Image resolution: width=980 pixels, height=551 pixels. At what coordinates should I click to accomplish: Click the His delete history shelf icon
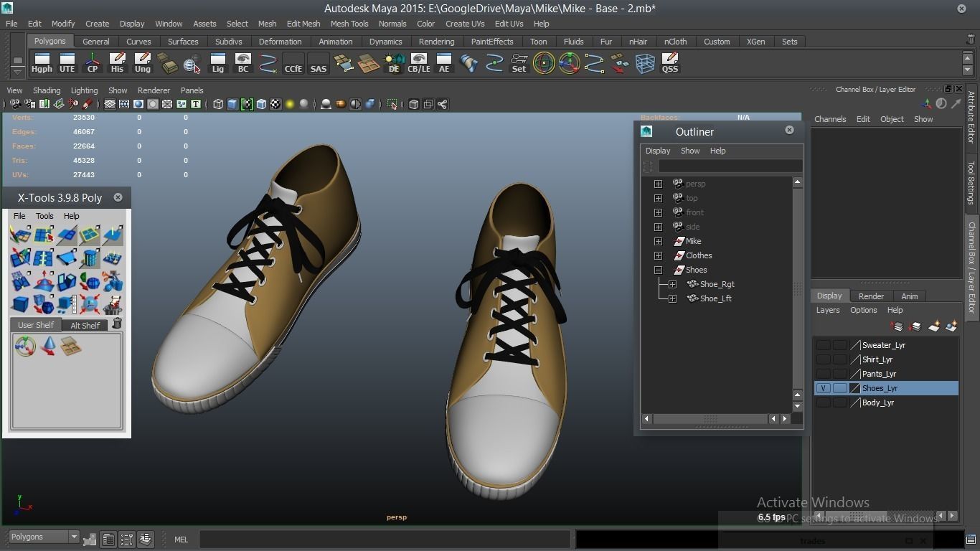(x=117, y=63)
